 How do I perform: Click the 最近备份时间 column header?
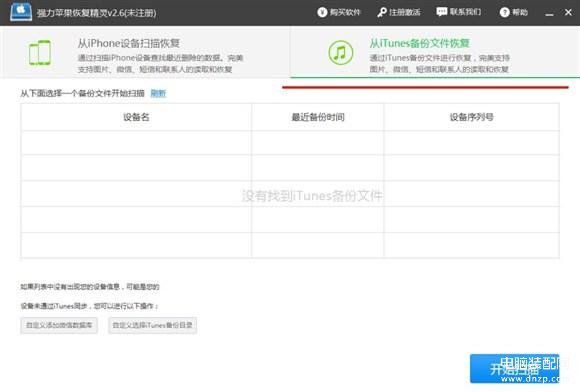point(318,117)
